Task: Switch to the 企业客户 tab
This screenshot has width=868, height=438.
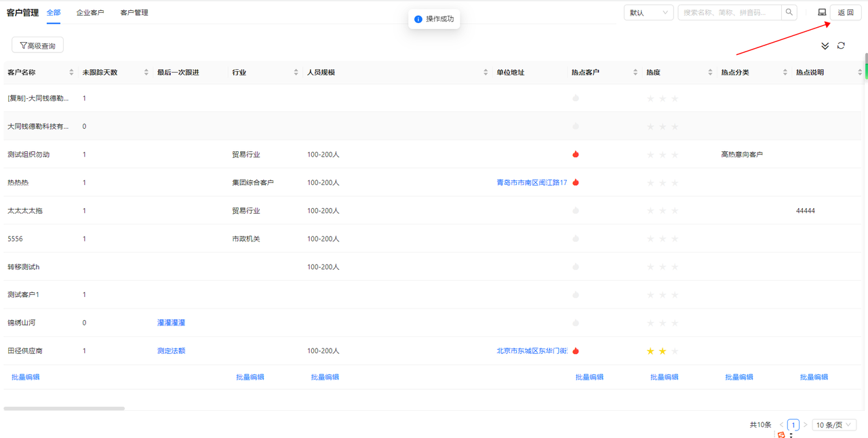Action: [x=90, y=12]
